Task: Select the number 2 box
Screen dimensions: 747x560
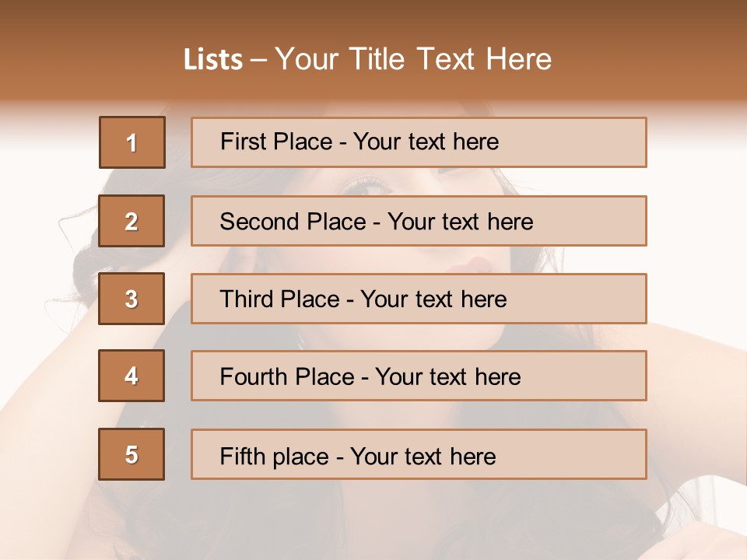Action: coord(132,221)
